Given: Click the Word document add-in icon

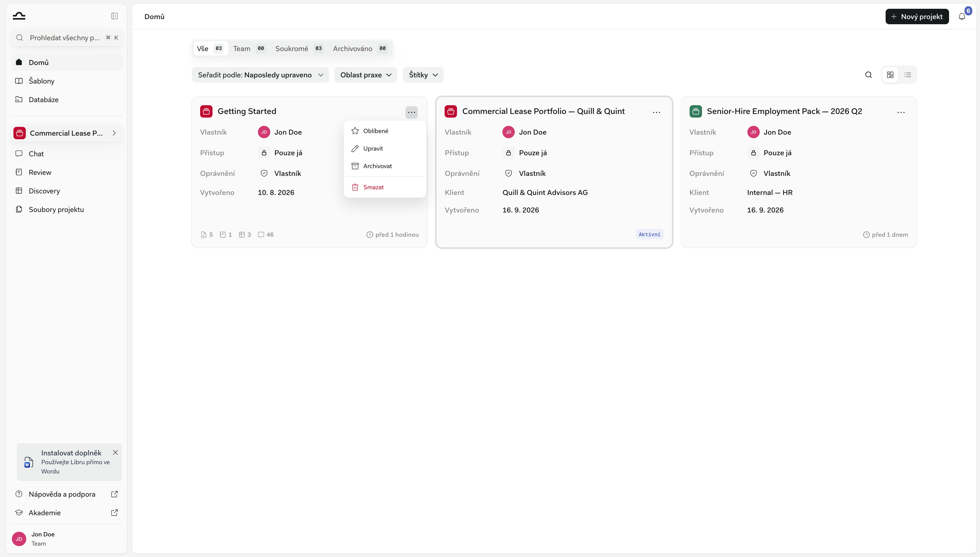Looking at the screenshot, I should coord(28,462).
